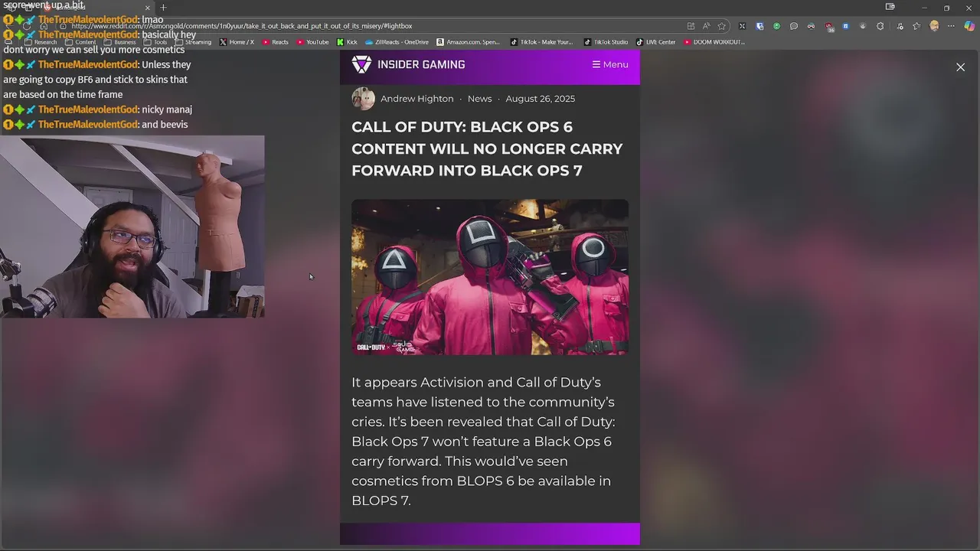
Task: Open a new browser tab with plus
Action: (x=163, y=8)
